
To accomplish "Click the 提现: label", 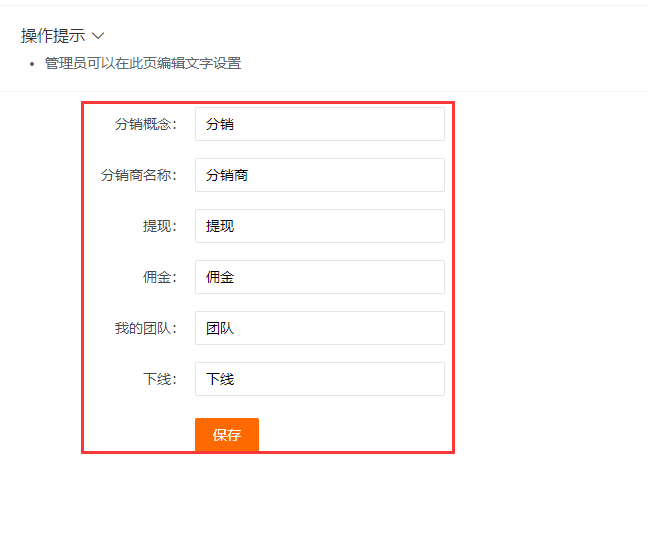I will [160, 226].
